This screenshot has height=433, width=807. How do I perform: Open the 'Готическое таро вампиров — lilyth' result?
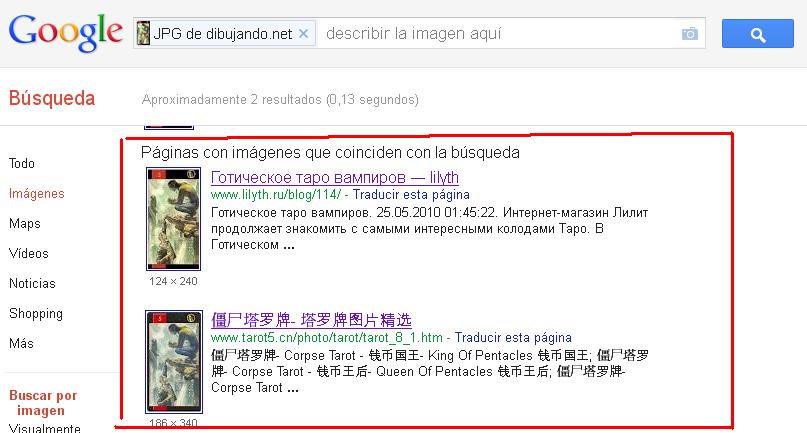coord(335,178)
